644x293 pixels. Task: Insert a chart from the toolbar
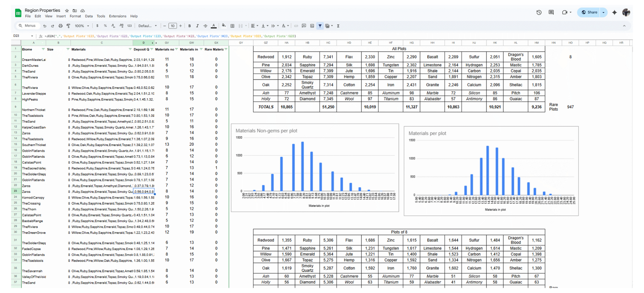coord(312,26)
